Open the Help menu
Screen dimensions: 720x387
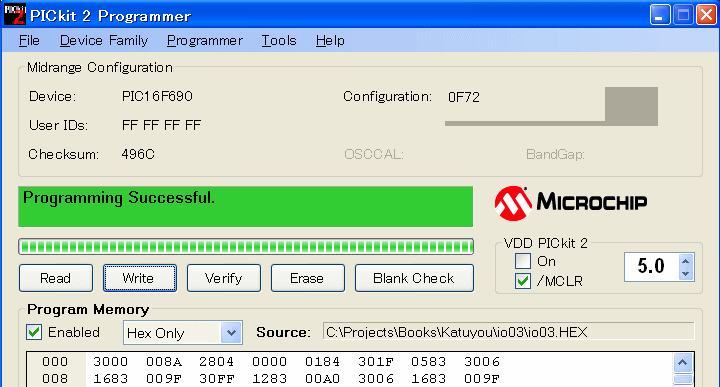330,41
